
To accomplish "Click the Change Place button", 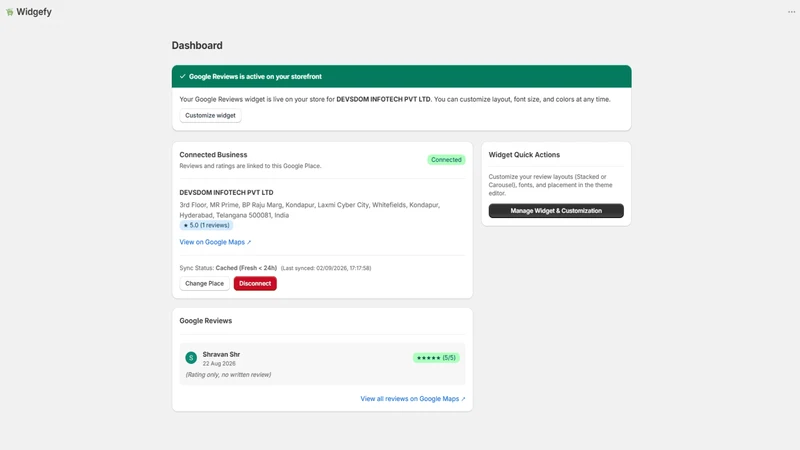I will click(204, 283).
